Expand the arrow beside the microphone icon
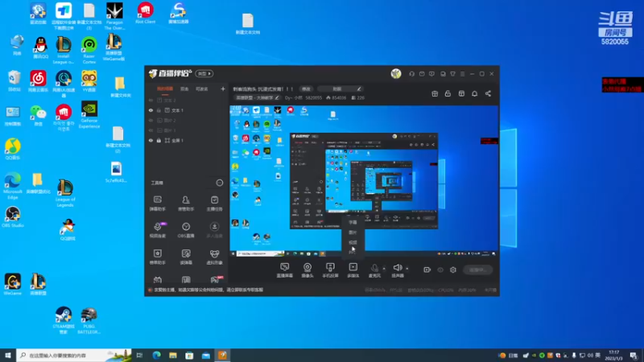The height and width of the screenshot is (362, 644). [x=384, y=269]
